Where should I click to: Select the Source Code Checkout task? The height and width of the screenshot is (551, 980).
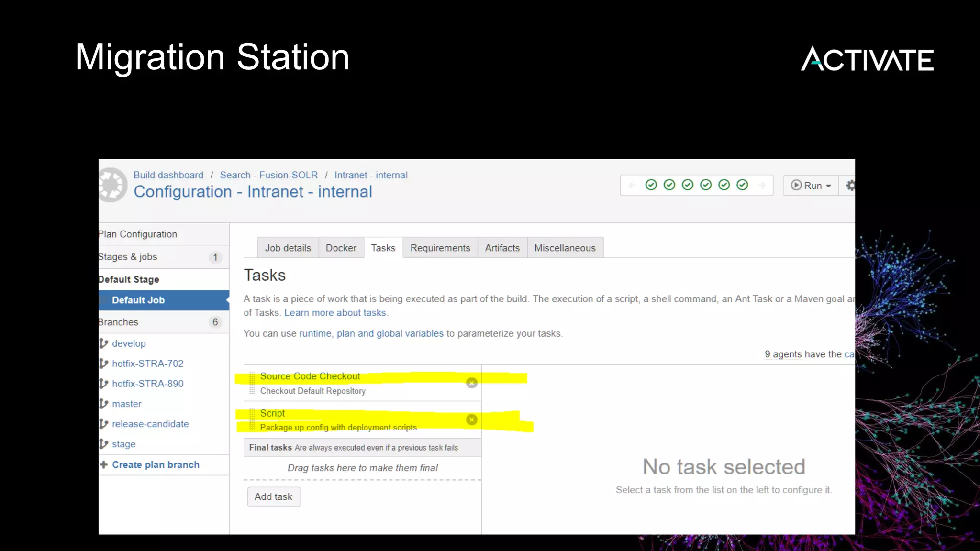(362, 383)
